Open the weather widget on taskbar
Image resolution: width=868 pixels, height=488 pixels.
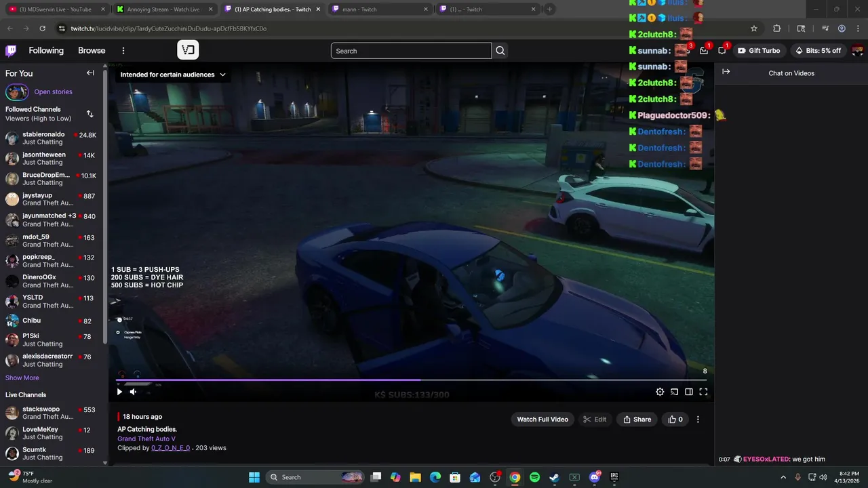[31, 477]
